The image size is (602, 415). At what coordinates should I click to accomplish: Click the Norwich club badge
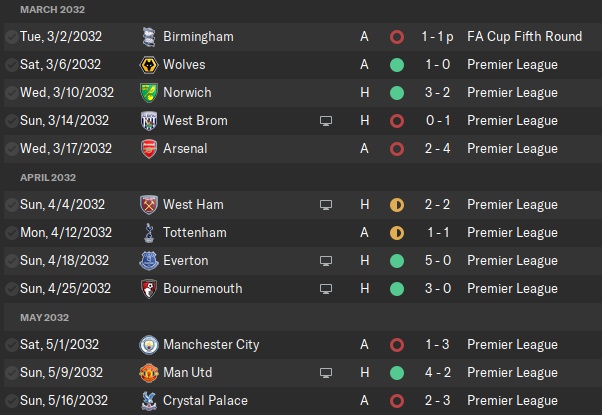[149, 93]
